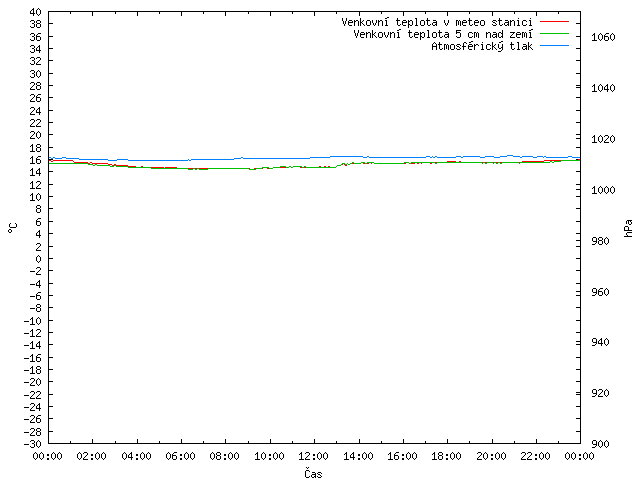
Task: Click the 'Čas' x-axis title
Action: coord(313,473)
